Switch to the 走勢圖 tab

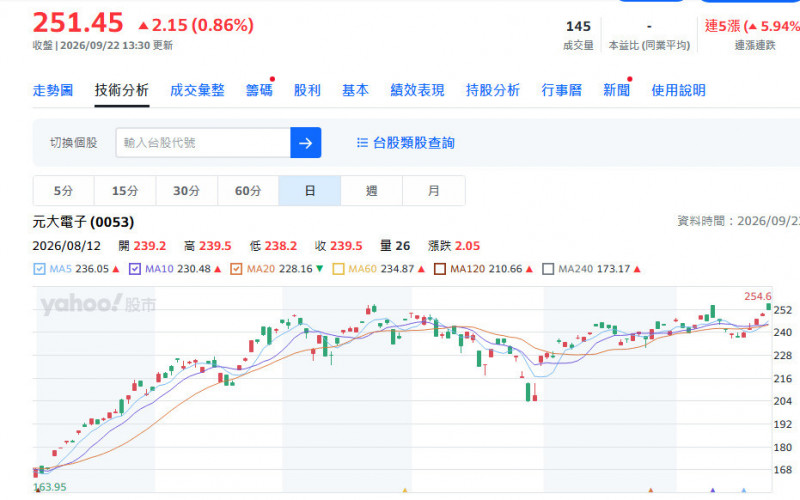53,91
